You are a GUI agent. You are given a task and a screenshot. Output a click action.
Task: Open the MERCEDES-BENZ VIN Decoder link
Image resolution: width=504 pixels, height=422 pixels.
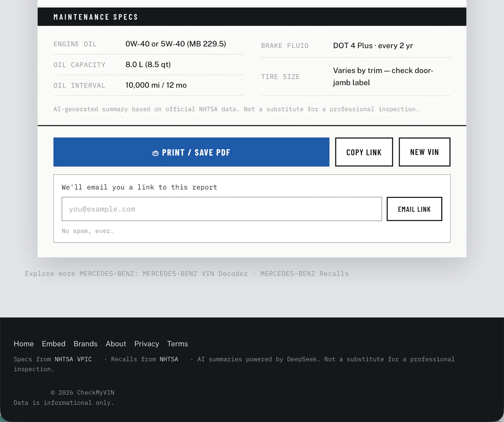[195, 274]
